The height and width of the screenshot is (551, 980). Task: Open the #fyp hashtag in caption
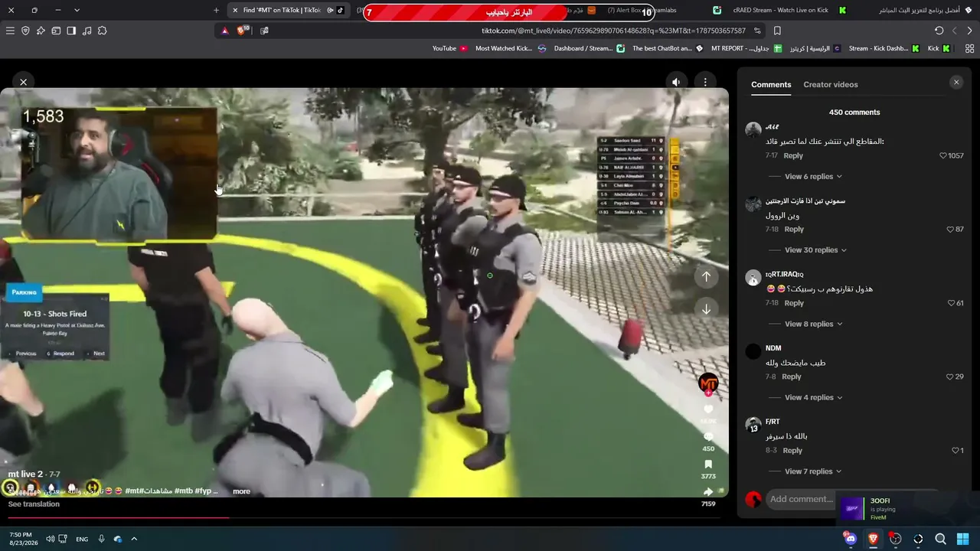point(202,491)
